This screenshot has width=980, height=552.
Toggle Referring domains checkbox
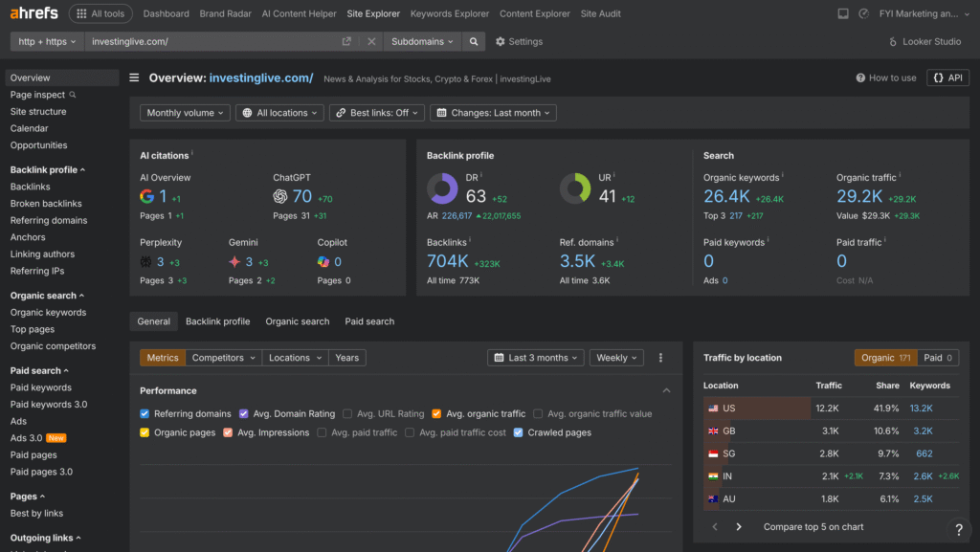click(145, 414)
